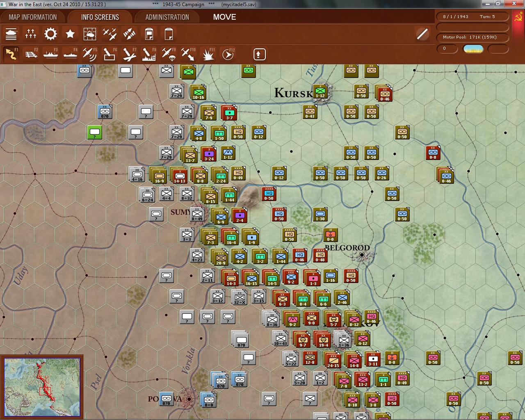525x420 pixels.
Task: Switch to the Info Screens tab
Action: (100, 17)
